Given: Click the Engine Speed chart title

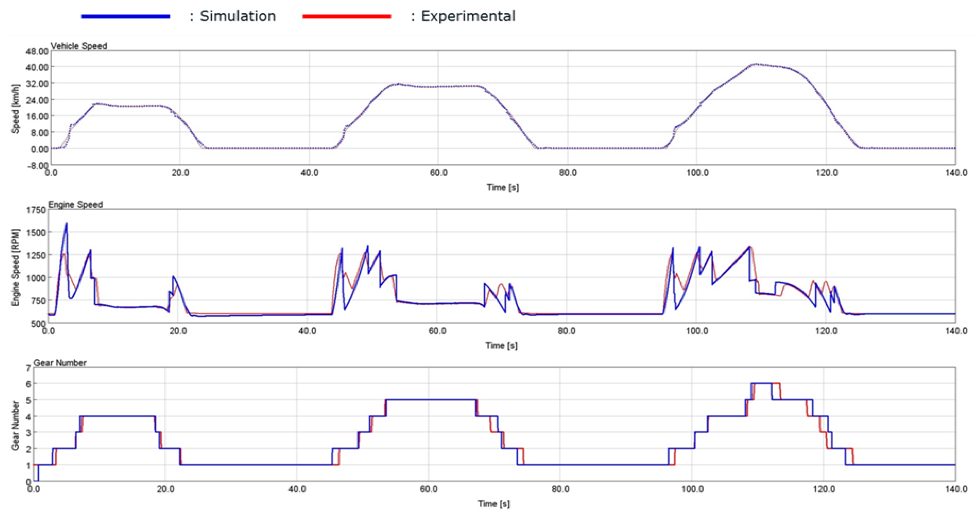Looking at the screenshot, I should click(x=75, y=205).
